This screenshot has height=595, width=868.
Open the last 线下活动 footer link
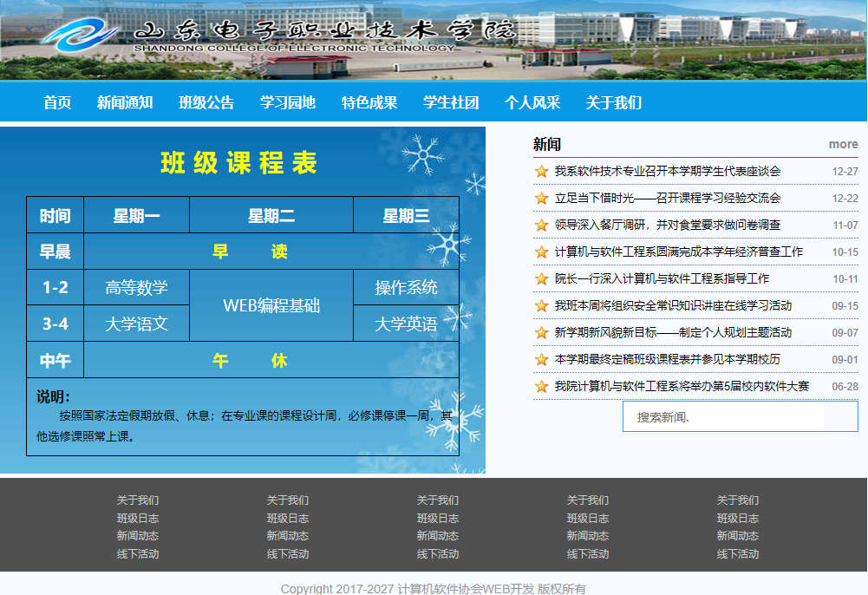738,554
